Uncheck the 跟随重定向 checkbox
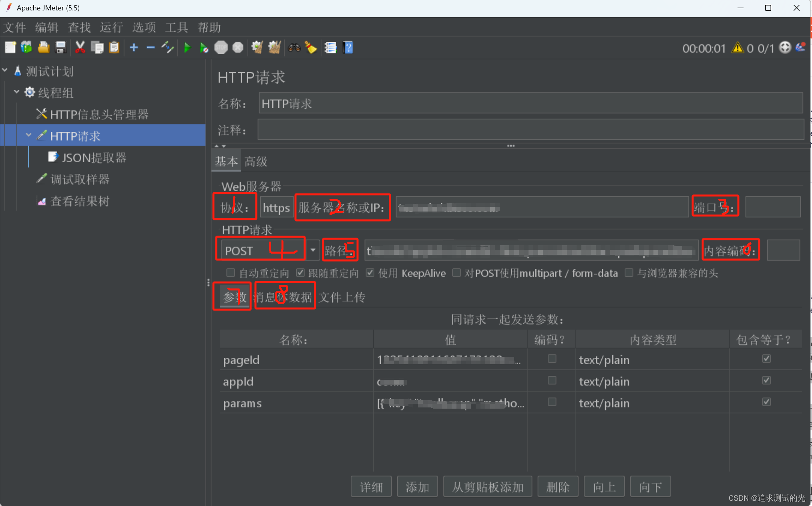Image resolution: width=812 pixels, height=506 pixels. [x=300, y=273]
